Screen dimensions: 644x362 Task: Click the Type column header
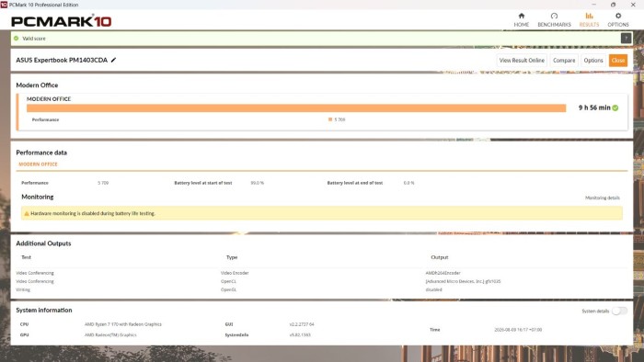coord(232,257)
